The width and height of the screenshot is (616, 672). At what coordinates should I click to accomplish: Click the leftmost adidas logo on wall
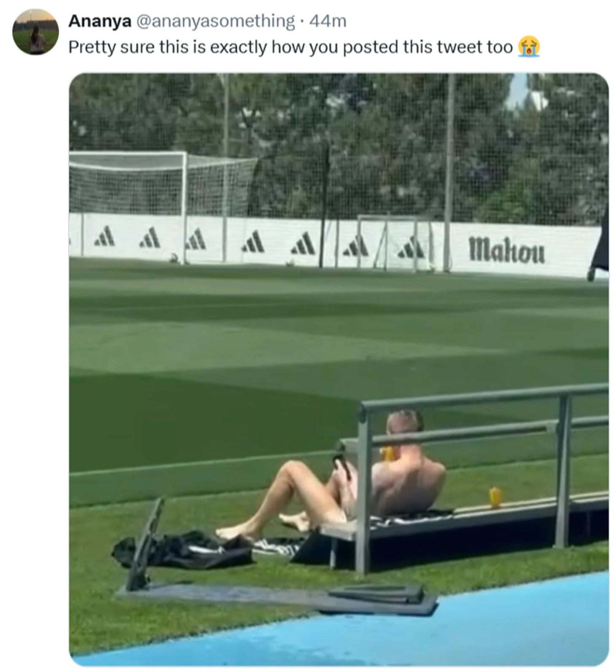coord(105,236)
